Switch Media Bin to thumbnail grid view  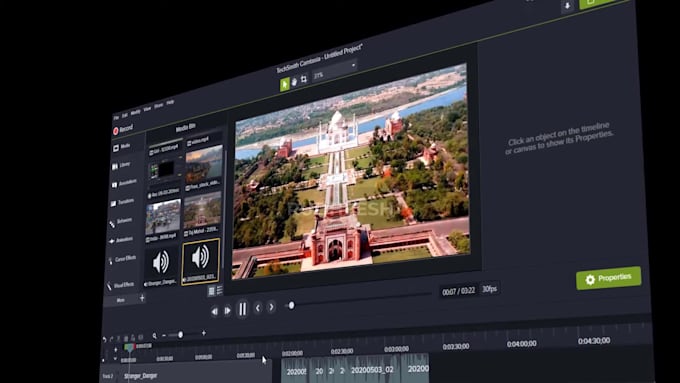point(212,291)
